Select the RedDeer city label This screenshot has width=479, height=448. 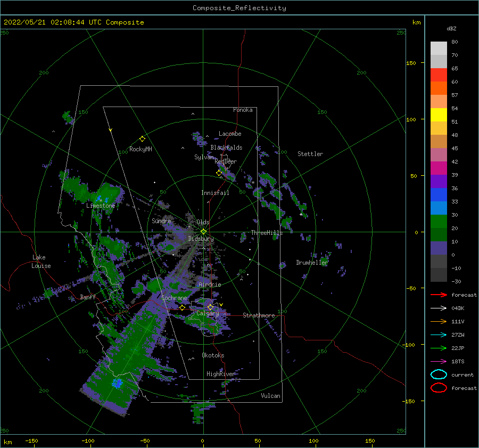[x=226, y=161]
